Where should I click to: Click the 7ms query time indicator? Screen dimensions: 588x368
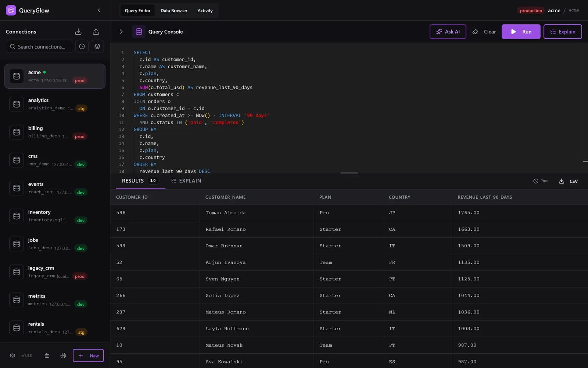pos(541,181)
